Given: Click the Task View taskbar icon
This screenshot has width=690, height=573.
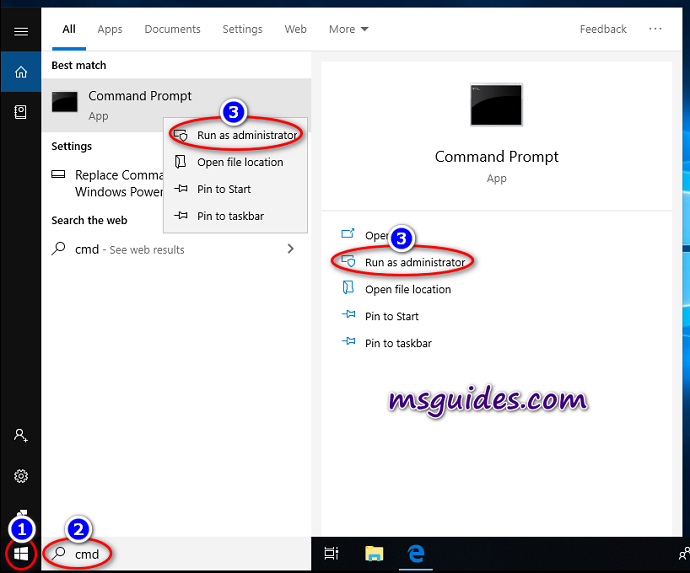Looking at the screenshot, I should (332, 552).
